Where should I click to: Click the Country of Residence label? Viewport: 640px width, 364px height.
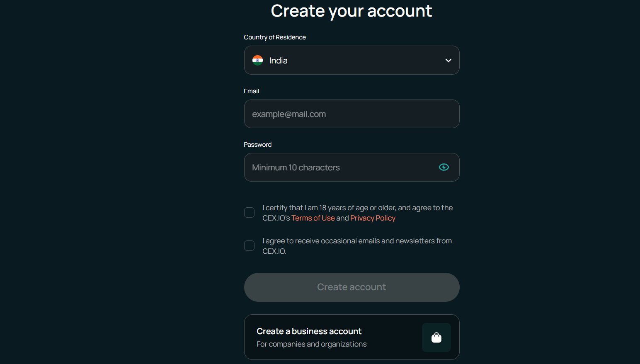275,37
